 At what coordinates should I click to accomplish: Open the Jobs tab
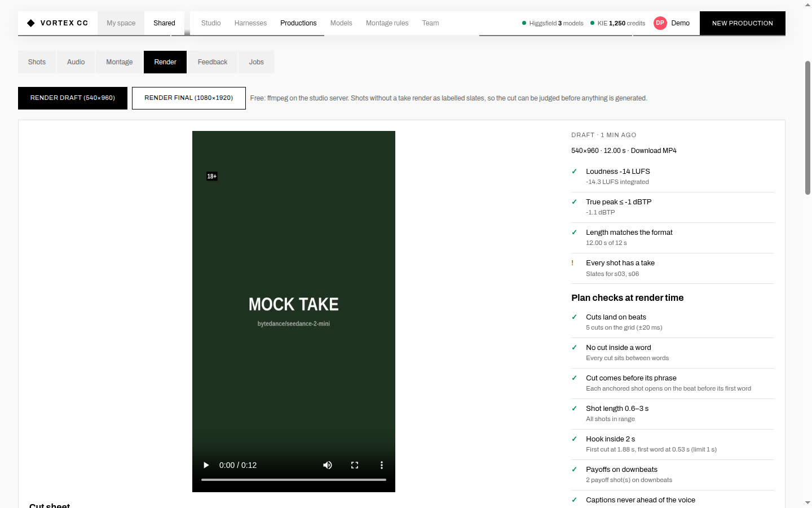click(x=257, y=62)
